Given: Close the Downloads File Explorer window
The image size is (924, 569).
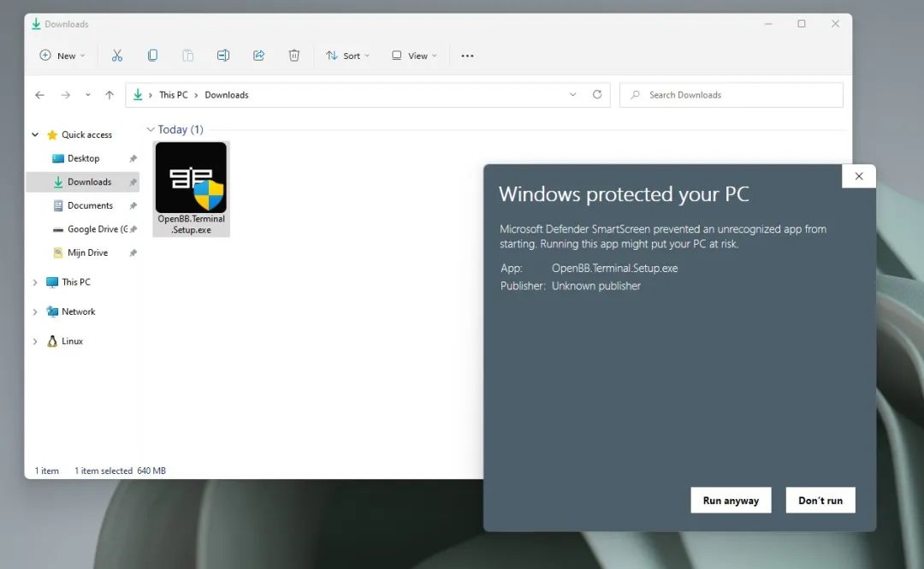Looking at the screenshot, I should [835, 24].
